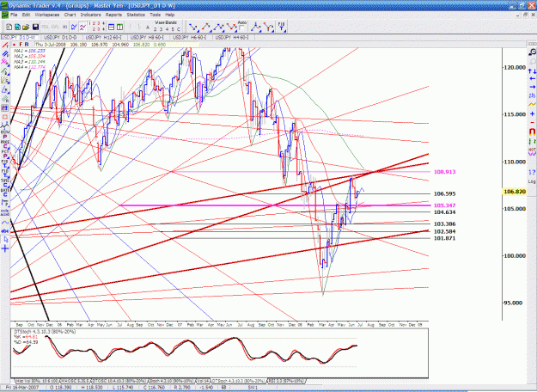Select Wave Bands number 2
This screenshot has width=537, height=392.
(x=156, y=29)
